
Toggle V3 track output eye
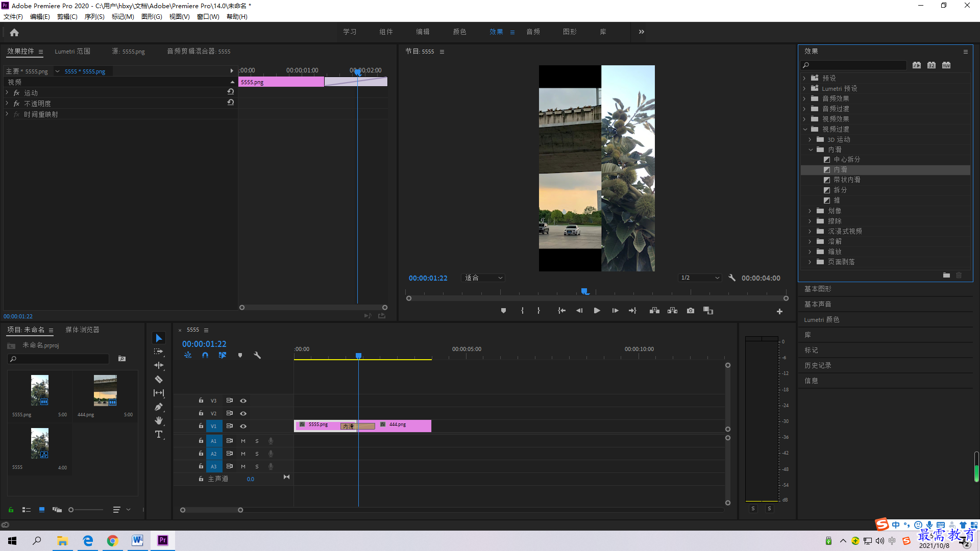coord(243,400)
